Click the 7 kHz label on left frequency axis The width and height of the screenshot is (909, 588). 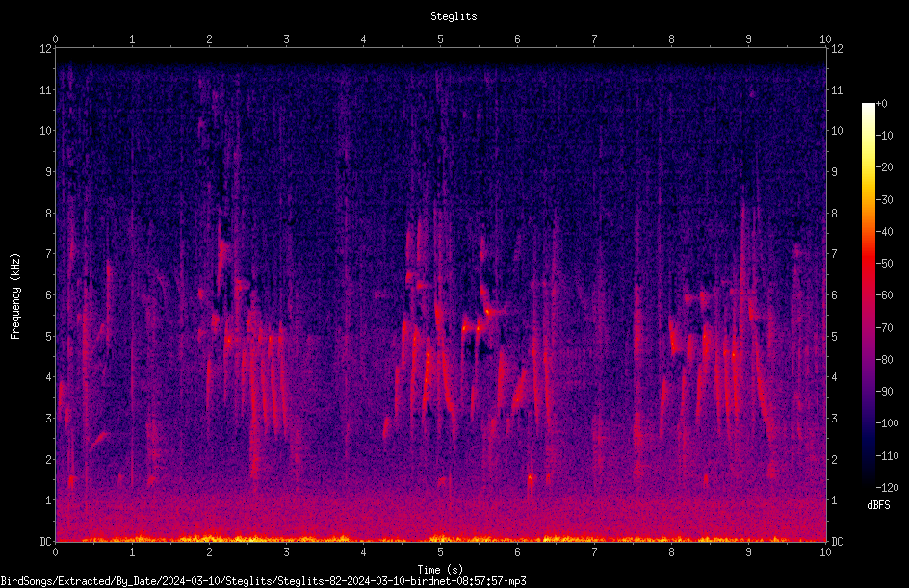click(x=48, y=254)
